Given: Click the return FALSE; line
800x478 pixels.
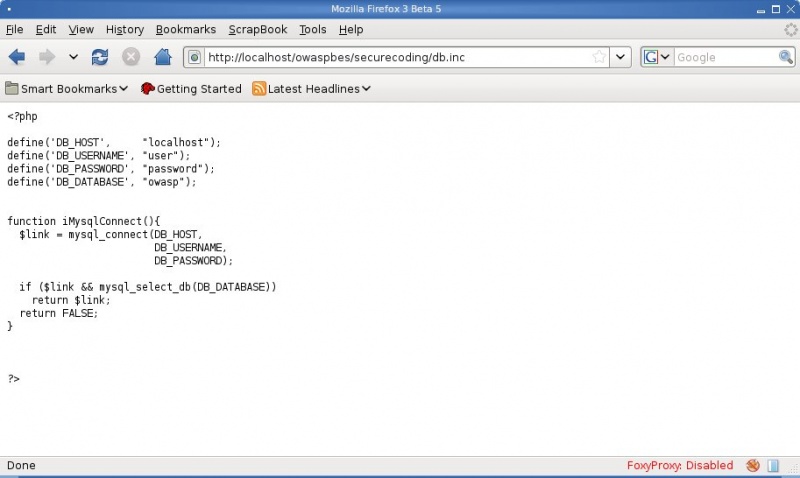Looking at the screenshot, I should click(59, 313).
